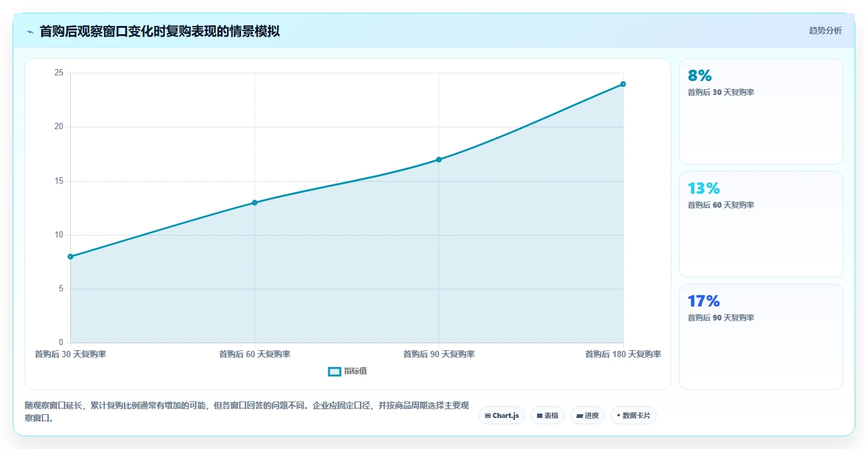Image resolution: width=868 pixels, height=449 pixels.
Task: Click the y-axis value 5
Action: (x=61, y=289)
